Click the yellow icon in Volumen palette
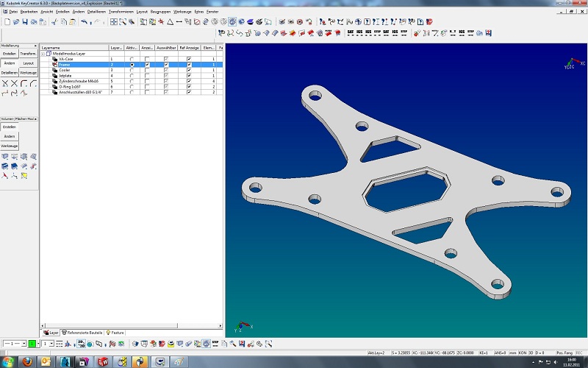This screenshot has width=588, height=368. (x=24, y=175)
